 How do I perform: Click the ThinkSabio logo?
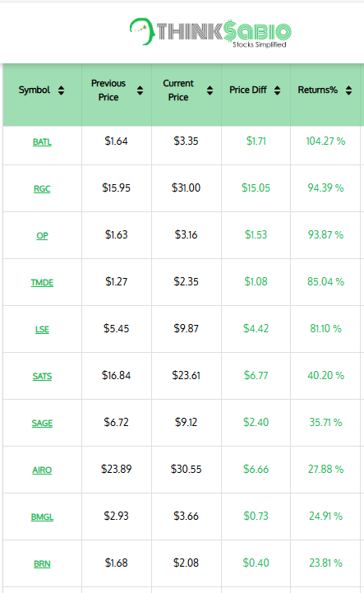click(210, 33)
